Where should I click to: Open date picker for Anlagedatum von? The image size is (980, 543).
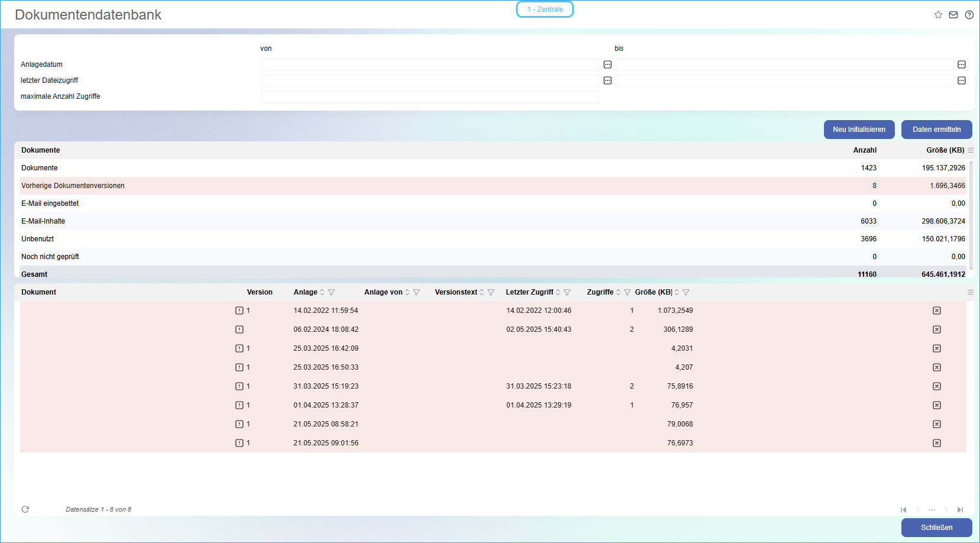click(608, 64)
